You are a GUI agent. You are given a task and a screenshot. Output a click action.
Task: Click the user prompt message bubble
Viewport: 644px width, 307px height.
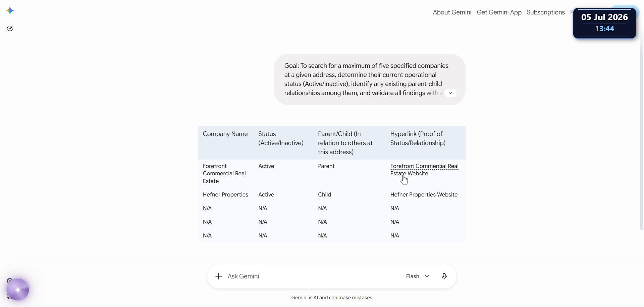tap(369, 80)
